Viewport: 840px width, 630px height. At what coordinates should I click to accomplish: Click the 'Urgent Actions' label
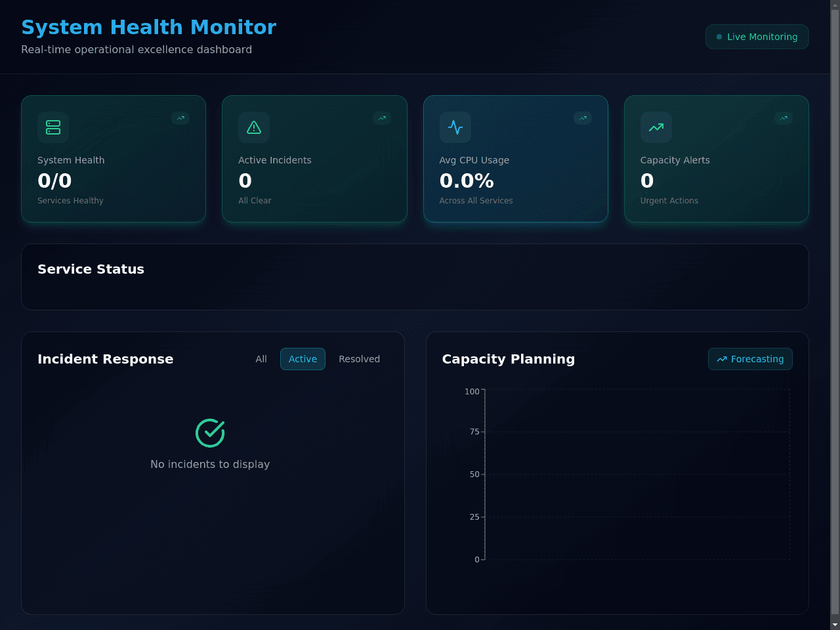point(669,201)
